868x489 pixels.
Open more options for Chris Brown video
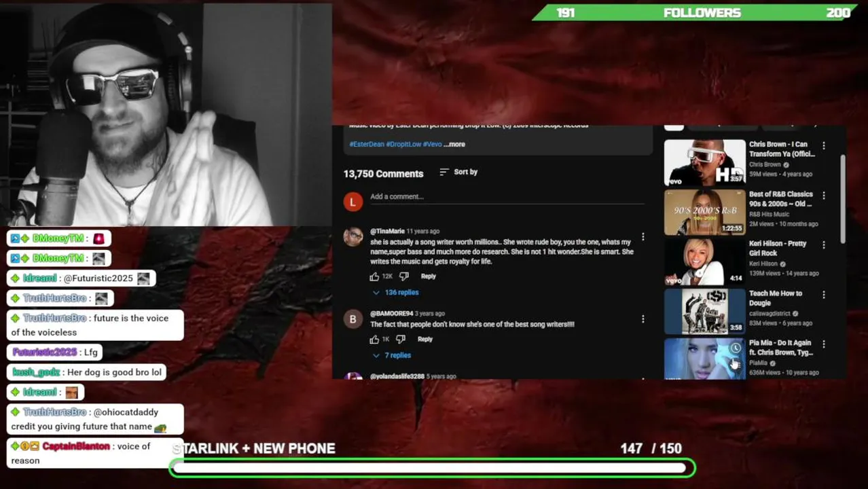[824, 145]
